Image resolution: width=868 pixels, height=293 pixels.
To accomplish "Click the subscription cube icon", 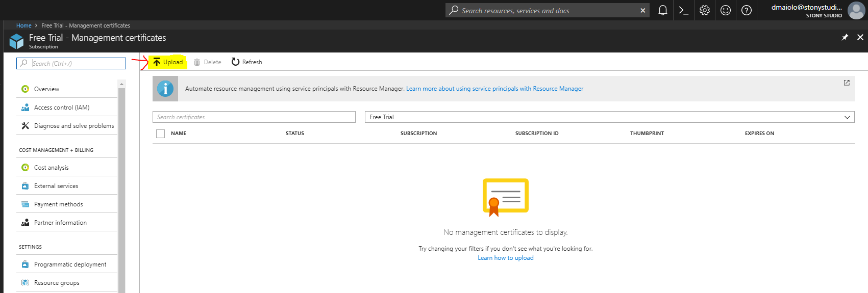I will (16, 41).
